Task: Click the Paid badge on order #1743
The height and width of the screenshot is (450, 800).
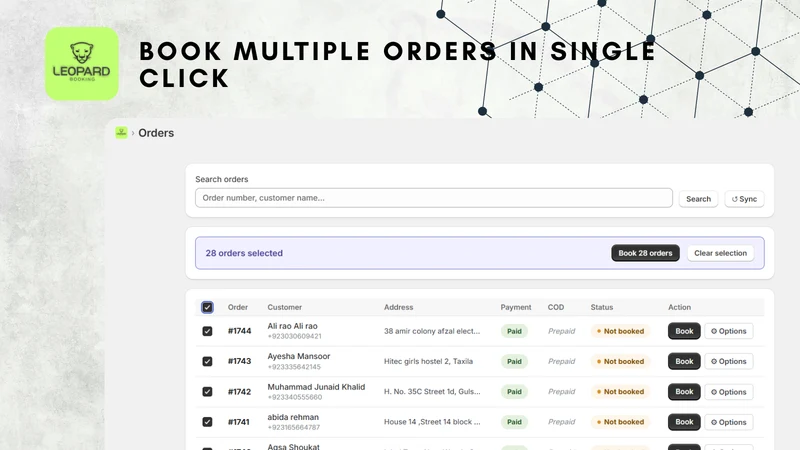Action: click(x=514, y=361)
